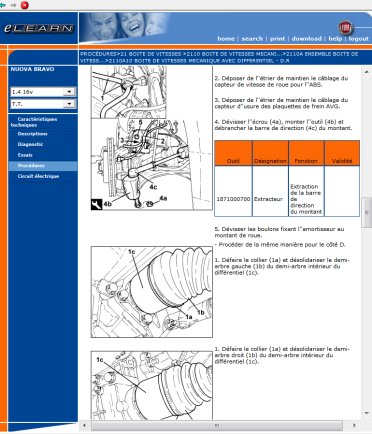
Task: Click the vertical scrollbar thumb
Action: [366, 213]
